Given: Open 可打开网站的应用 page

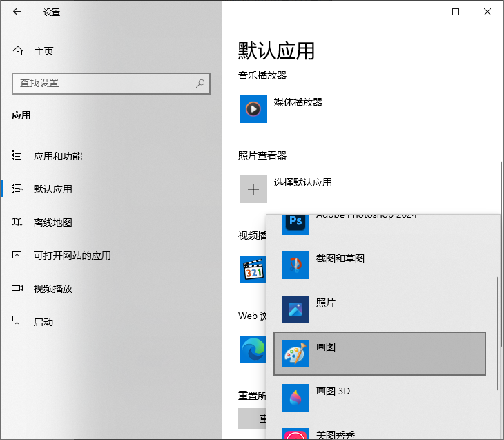Looking at the screenshot, I should 72,256.
